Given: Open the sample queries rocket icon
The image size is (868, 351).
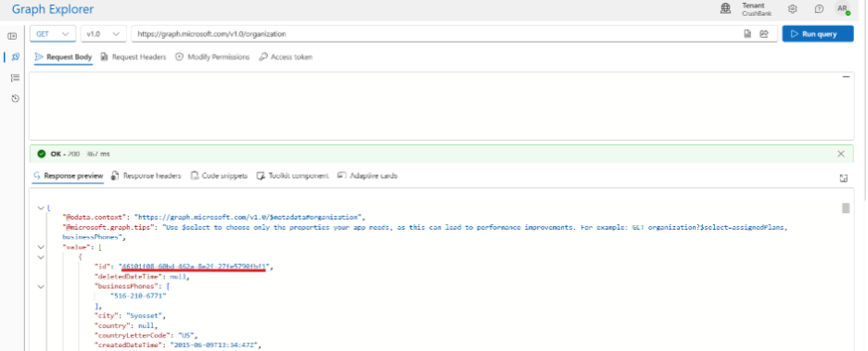Looking at the screenshot, I should coord(15,56).
